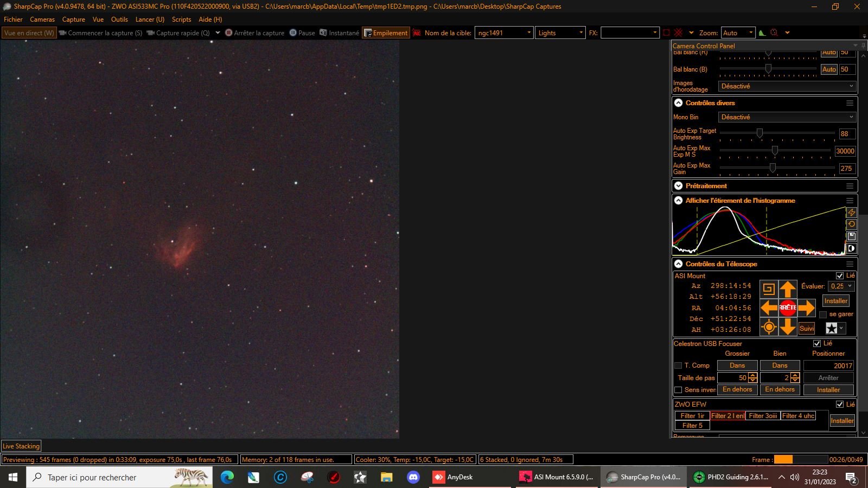Click the up arrow to nudge mount north
This screenshot has width=868, height=488.
(x=788, y=289)
